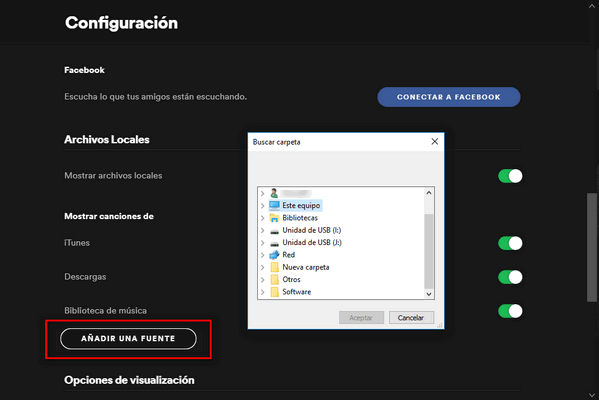
Task: Expand the Otros folder node
Action: [x=262, y=280]
